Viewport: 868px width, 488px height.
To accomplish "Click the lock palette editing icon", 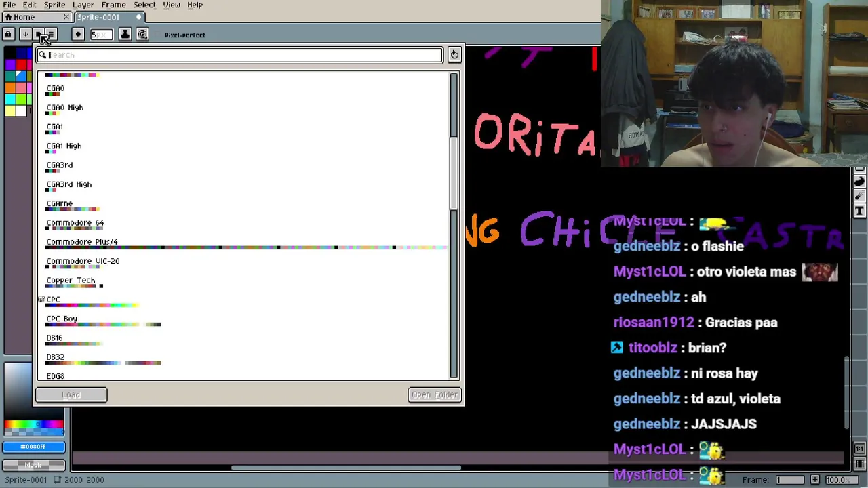I will tap(8, 35).
